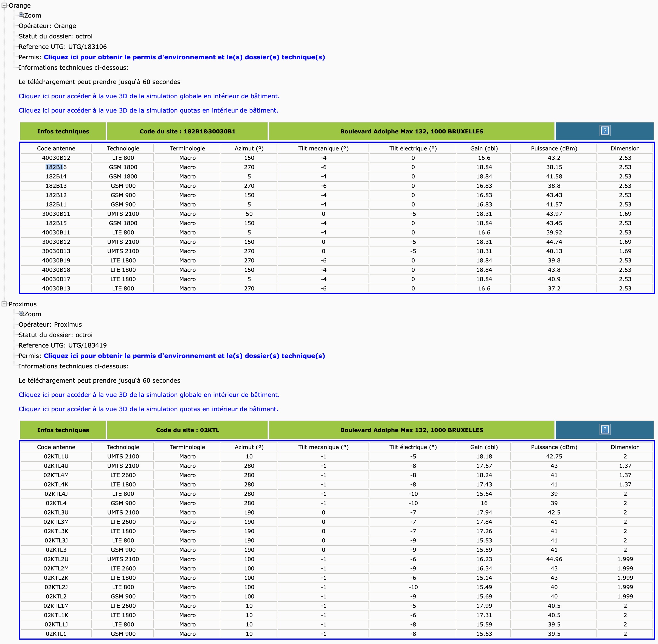Click the Zoom magnifier icon under Orange
658x644 pixels.
tap(21, 15)
